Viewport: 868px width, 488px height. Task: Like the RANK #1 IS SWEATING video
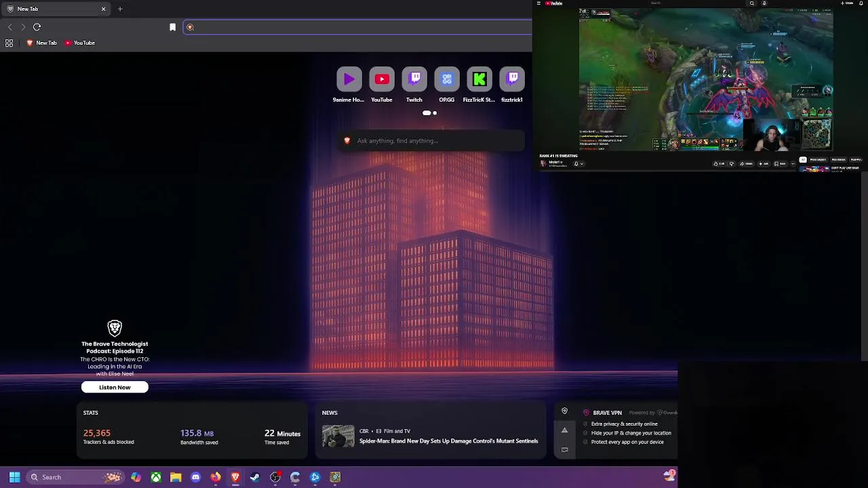(719, 163)
